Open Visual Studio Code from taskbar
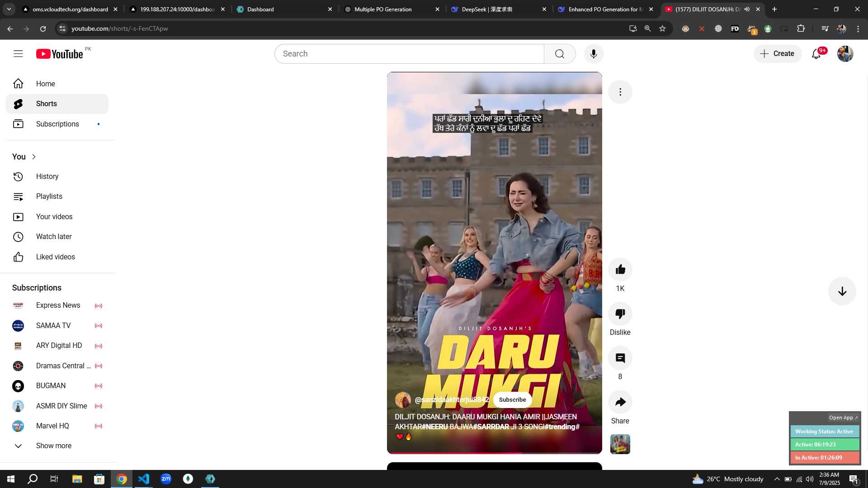 tap(144, 479)
